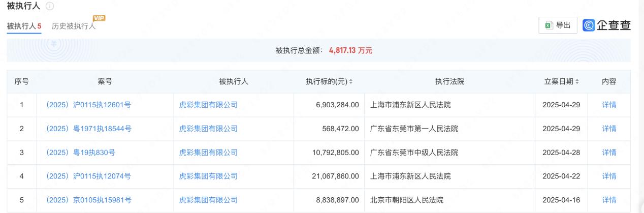644x213 pixels.
Task: Open case (2025)粤1971执18544号
Action: (89, 129)
